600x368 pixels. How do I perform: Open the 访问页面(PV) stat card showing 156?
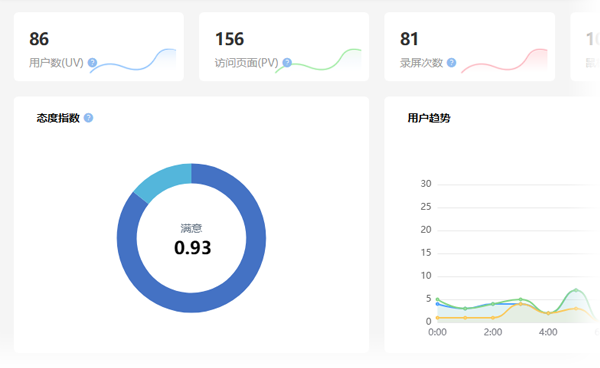point(284,47)
